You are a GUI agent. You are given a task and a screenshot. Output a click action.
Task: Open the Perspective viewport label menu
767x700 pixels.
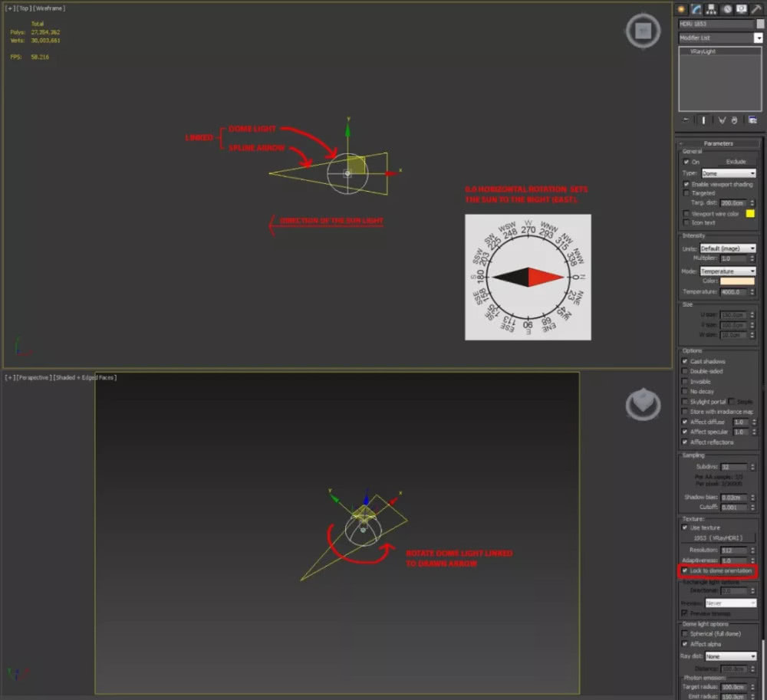[35, 377]
